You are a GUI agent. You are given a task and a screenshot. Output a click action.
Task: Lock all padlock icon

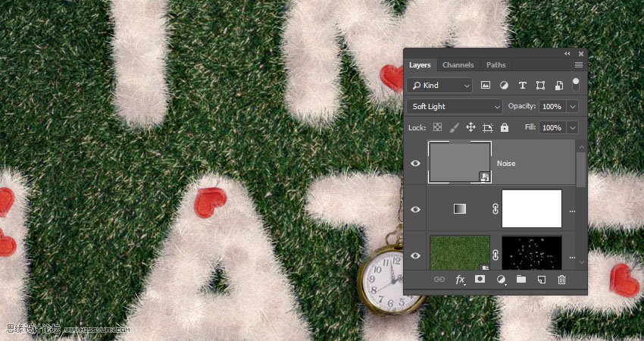click(x=505, y=128)
